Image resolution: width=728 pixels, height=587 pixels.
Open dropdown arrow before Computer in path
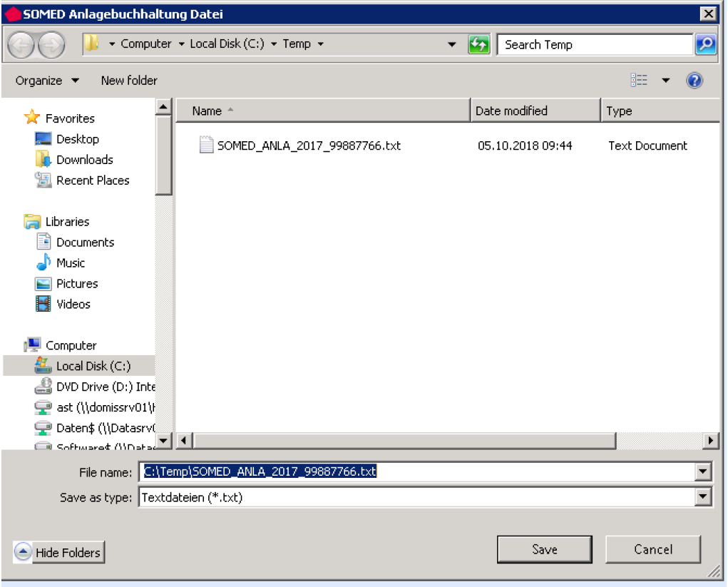112,44
